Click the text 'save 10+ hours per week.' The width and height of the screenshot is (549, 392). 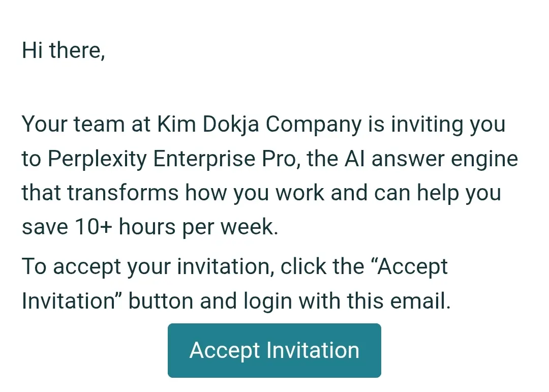[x=150, y=227]
